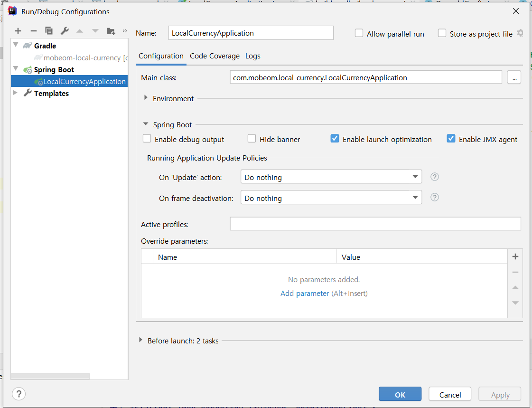Viewport: 532px width, 408px height.
Task: Check Store as project file
Action: (x=442, y=33)
